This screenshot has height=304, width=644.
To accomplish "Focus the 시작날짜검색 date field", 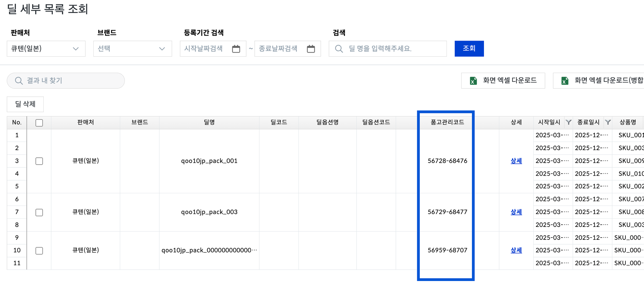I will (213, 49).
